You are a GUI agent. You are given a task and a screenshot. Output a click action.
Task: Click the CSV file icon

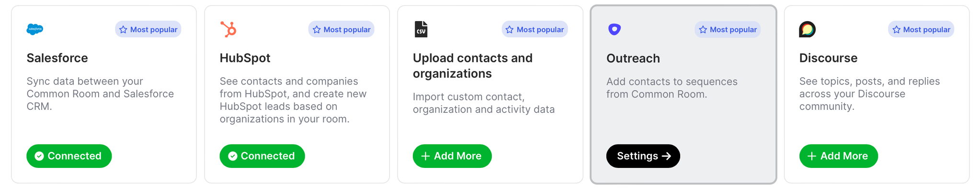[421, 29]
